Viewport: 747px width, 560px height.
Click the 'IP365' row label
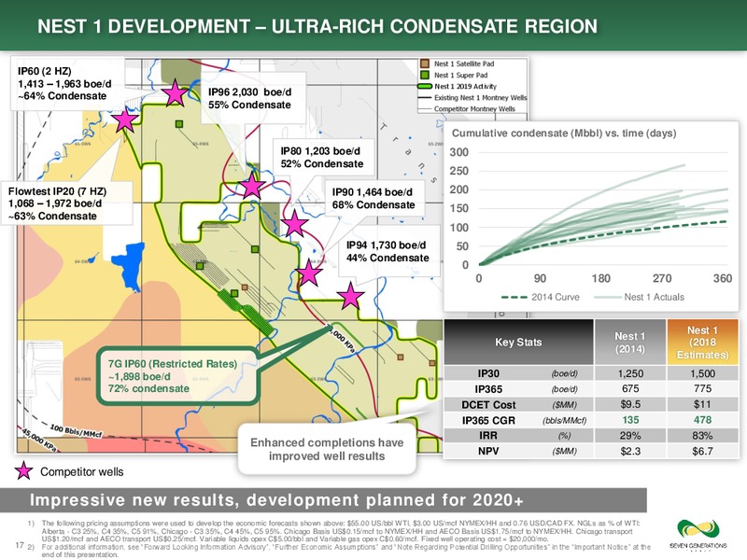coord(488,389)
